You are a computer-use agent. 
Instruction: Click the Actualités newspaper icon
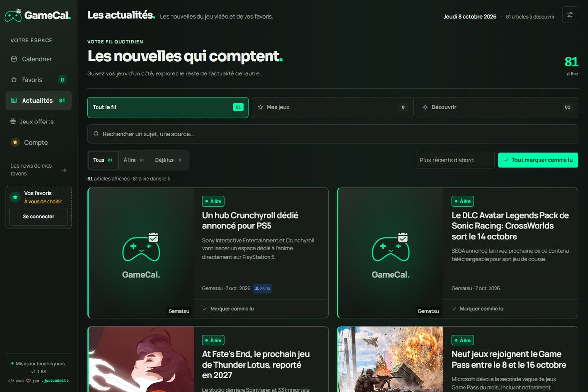[14, 100]
